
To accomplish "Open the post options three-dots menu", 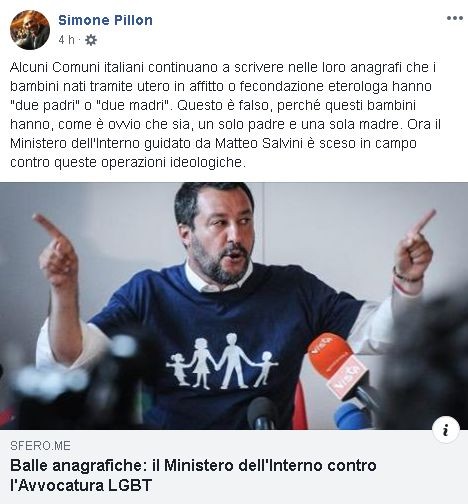I will (x=455, y=18).
